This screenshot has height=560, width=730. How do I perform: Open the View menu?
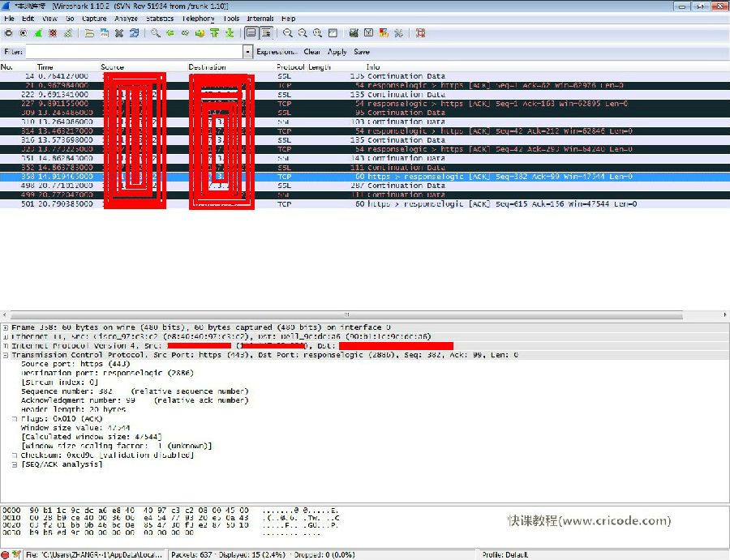tap(49, 19)
